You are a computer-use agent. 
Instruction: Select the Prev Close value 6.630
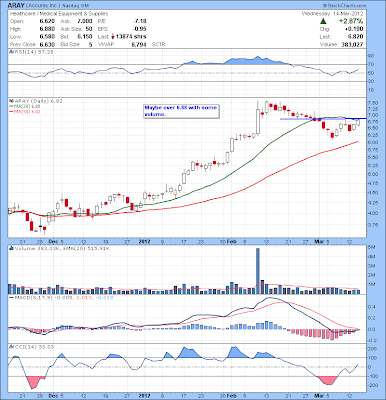(x=47, y=44)
